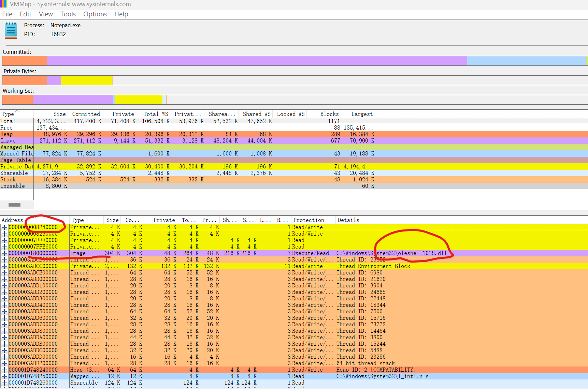Select row with Thread ID: 6980

click(x=294, y=273)
